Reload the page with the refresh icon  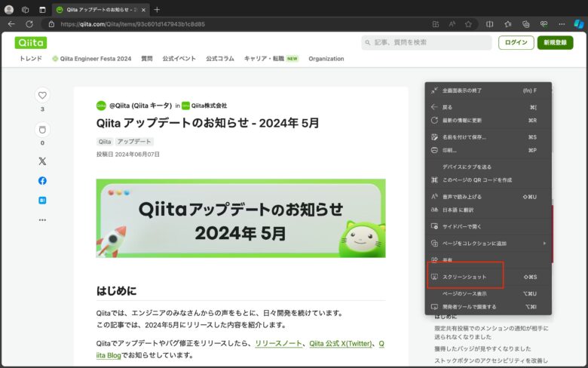[x=29, y=24]
